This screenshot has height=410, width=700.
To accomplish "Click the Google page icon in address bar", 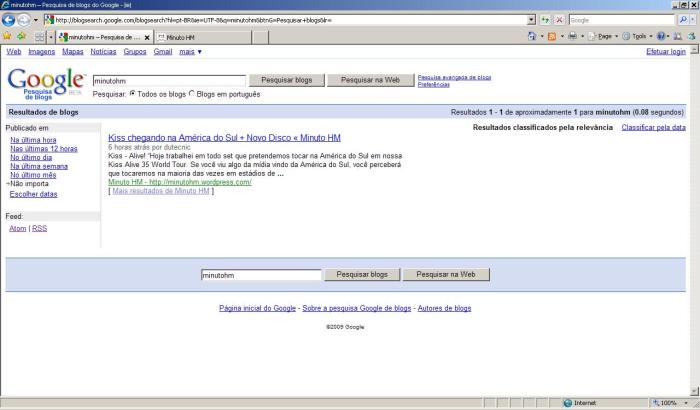I will click(49, 20).
